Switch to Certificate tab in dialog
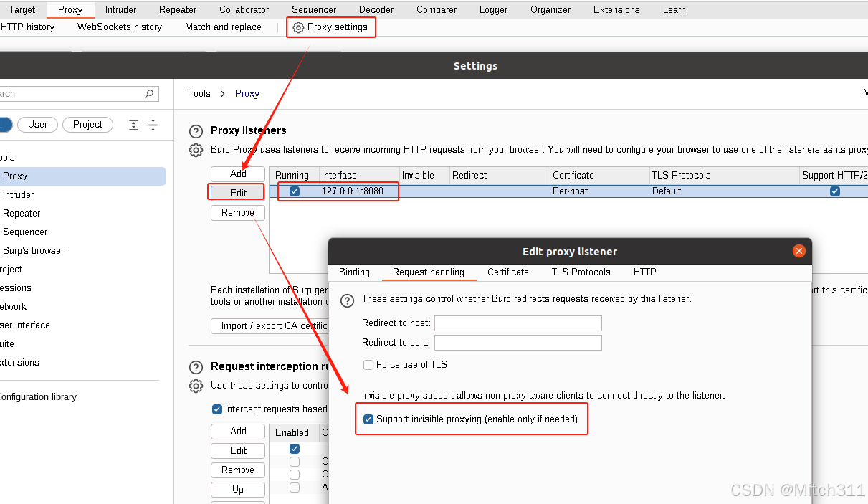Image resolution: width=868 pixels, height=504 pixels. (x=508, y=272)
